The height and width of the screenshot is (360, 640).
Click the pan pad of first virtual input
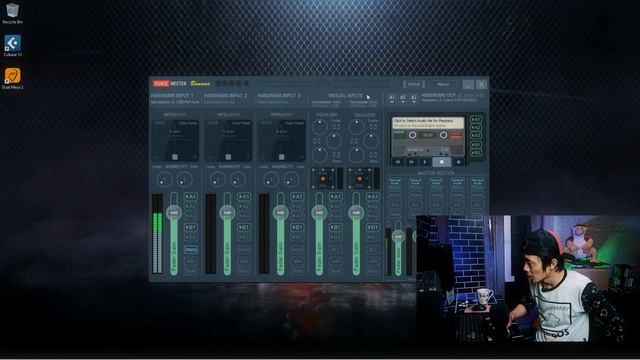pos(323,178)
